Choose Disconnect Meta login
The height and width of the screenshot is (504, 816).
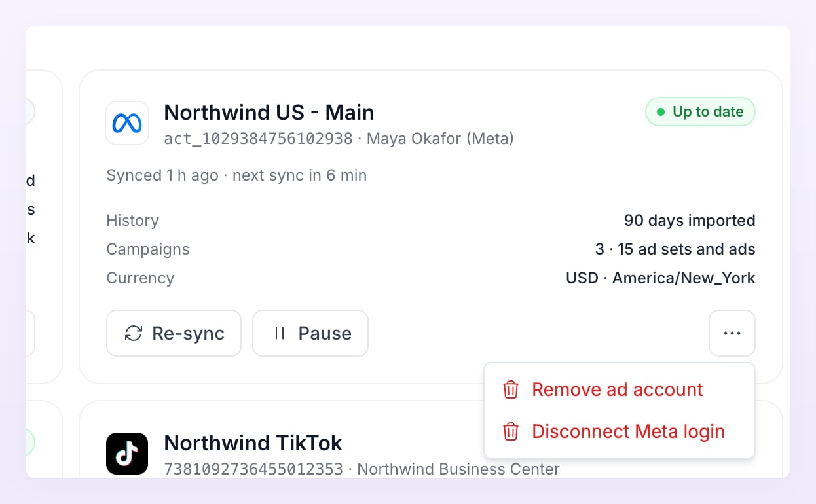click(x=620, y=431)
